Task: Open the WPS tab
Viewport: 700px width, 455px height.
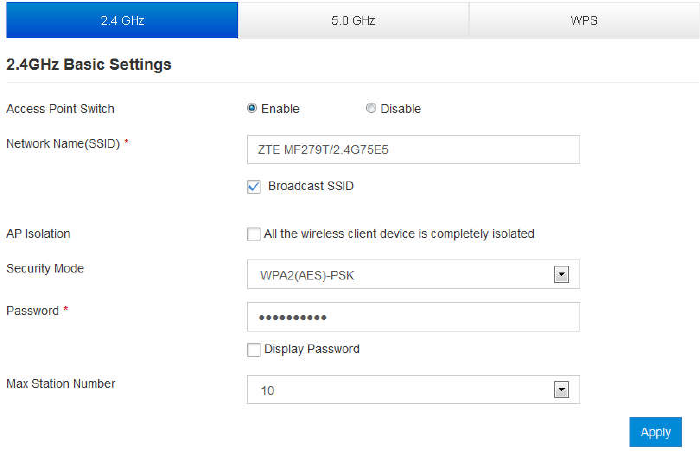Action: click(583, 20)
